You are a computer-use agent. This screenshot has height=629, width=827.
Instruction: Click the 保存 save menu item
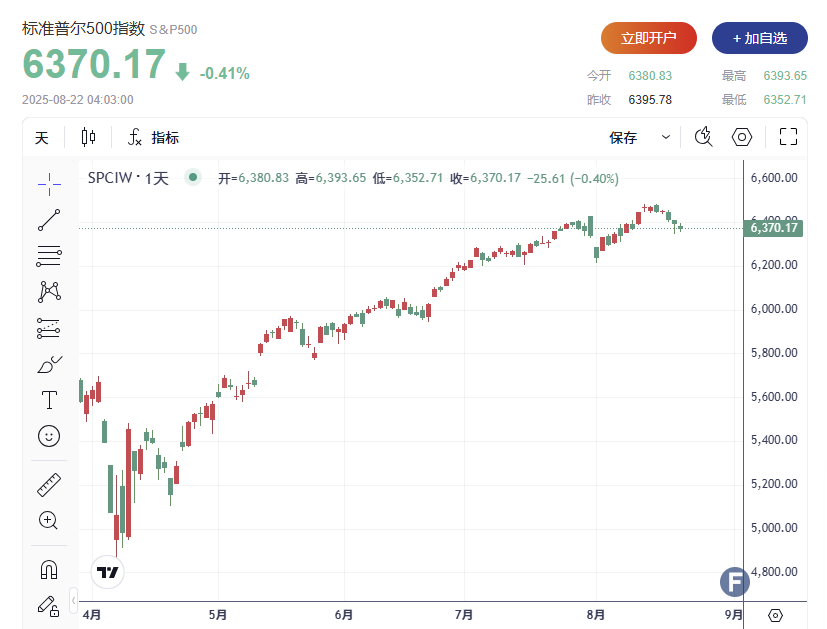[624, 138]
